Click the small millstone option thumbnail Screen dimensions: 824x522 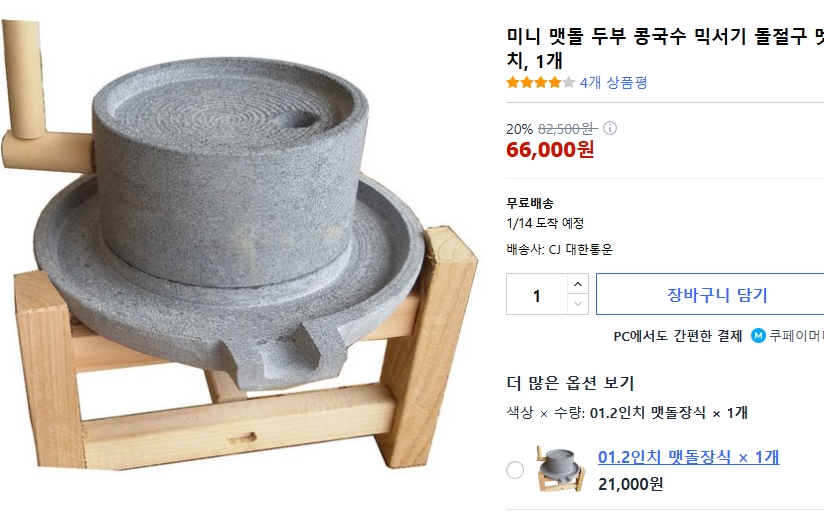tap(561, 469)
